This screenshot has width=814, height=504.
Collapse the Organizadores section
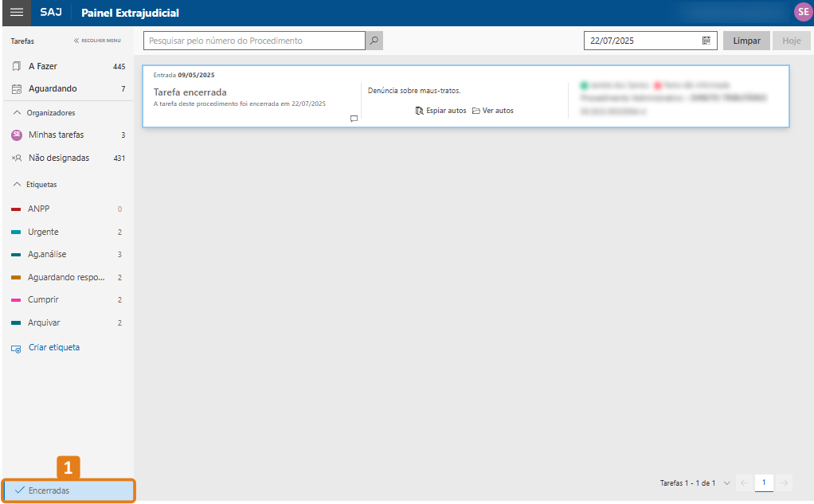[x=18, y=113]
